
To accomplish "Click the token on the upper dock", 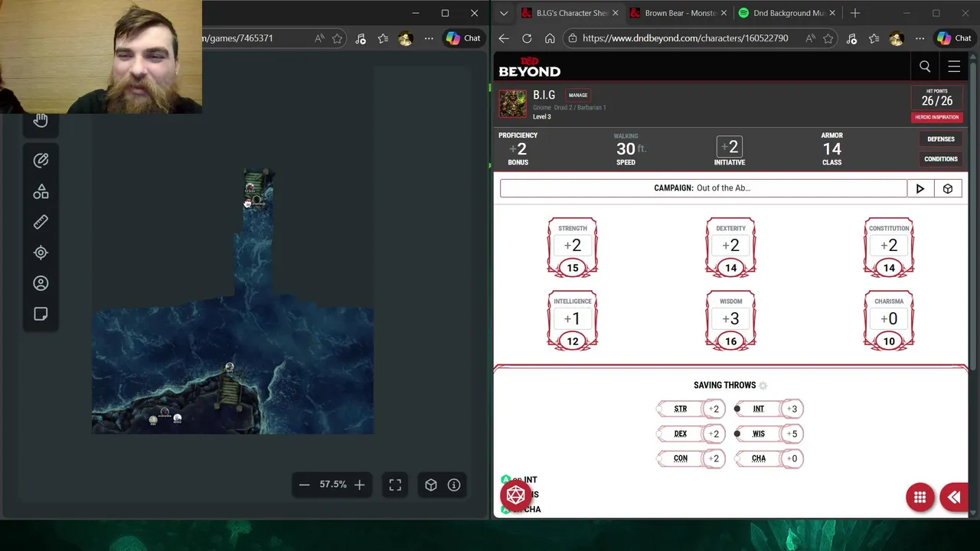I will pos(251,187).
